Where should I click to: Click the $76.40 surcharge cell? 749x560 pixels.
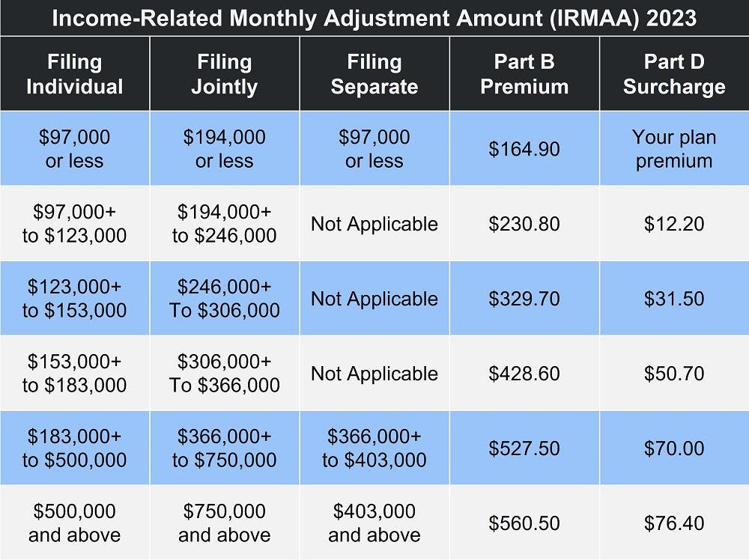[674, 523]
